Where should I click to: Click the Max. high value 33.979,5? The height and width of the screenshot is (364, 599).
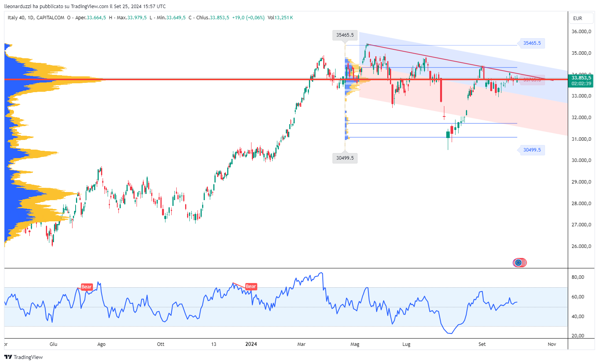(137, 18)
